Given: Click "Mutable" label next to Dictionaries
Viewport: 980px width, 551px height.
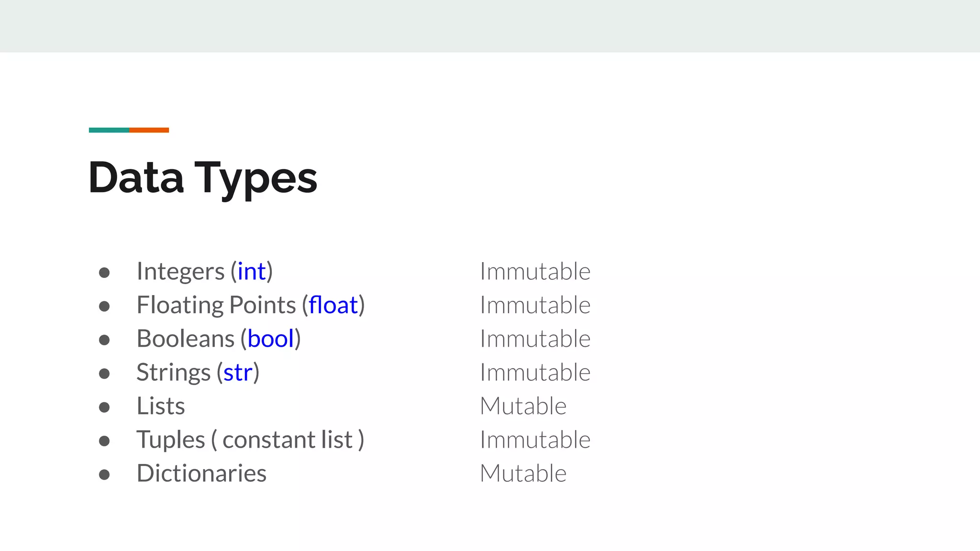Looking at the screenshot, I should coord(523,474).
